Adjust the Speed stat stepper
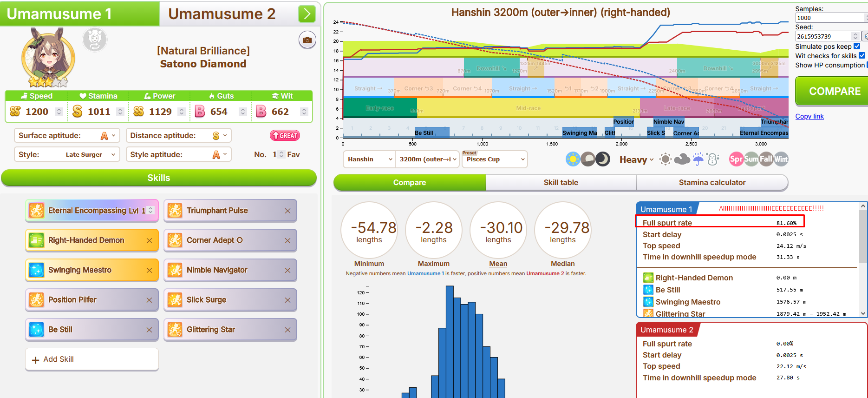868x398 pixels. [59, 112]
